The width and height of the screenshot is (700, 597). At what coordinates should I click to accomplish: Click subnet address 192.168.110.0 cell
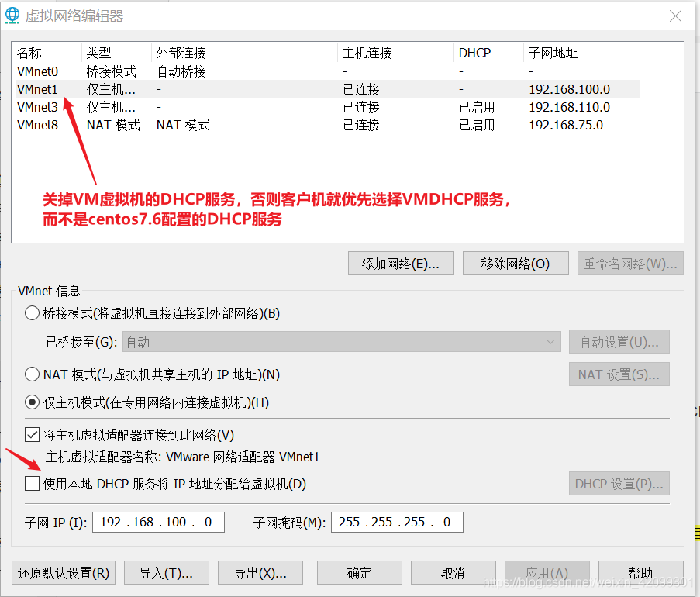569,107
